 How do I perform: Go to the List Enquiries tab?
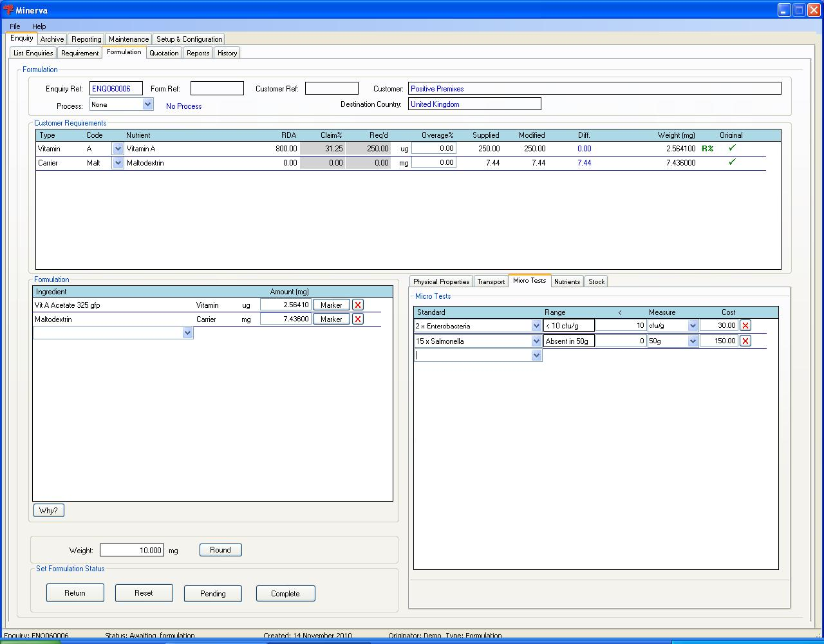coord(33,53)
